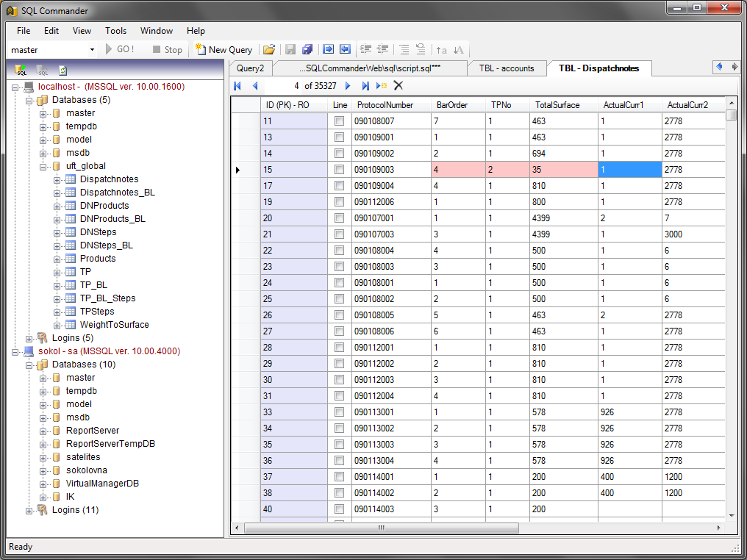Switch to the TBL - accounts tab
Image resolution: width=747 pixels, height=560 pixels.
(506, 68)
